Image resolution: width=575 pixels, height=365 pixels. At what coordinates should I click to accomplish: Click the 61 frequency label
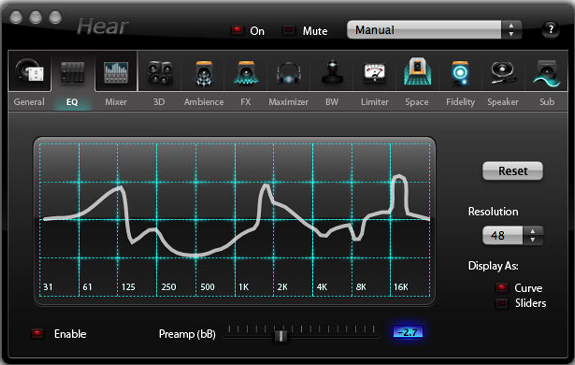87,286
